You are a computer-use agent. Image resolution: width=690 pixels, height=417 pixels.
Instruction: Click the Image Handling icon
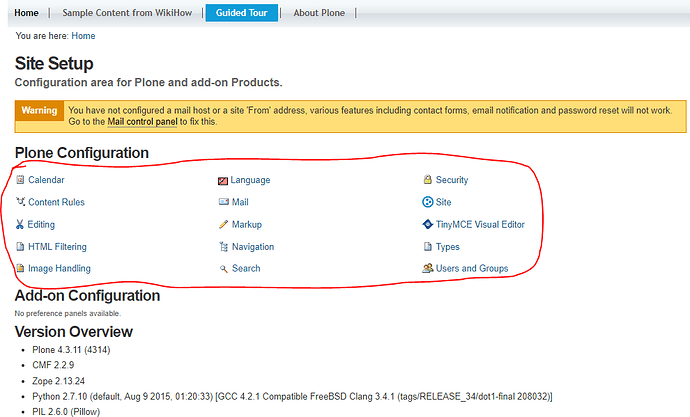20,268
